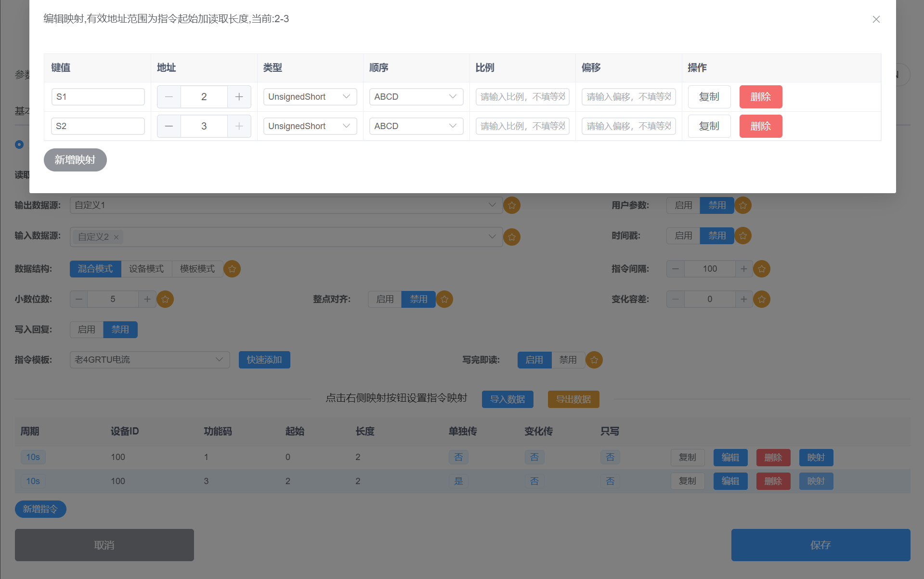Screen dimensions: 924x579
Task: Click 编辑 for function code 3 row
Action: (x=730, y=481)
